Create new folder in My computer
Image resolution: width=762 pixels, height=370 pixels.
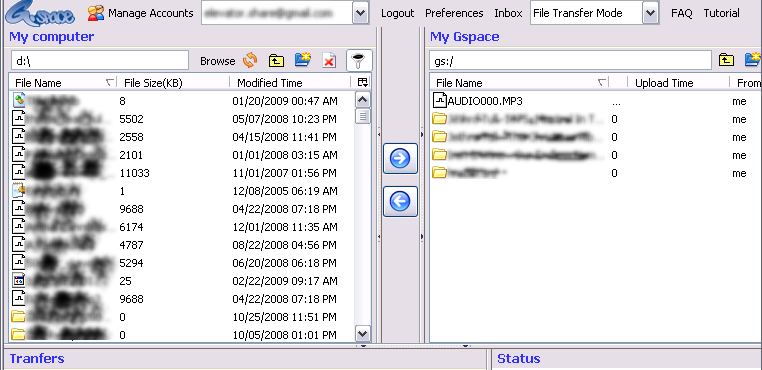(x=303, y=60)
